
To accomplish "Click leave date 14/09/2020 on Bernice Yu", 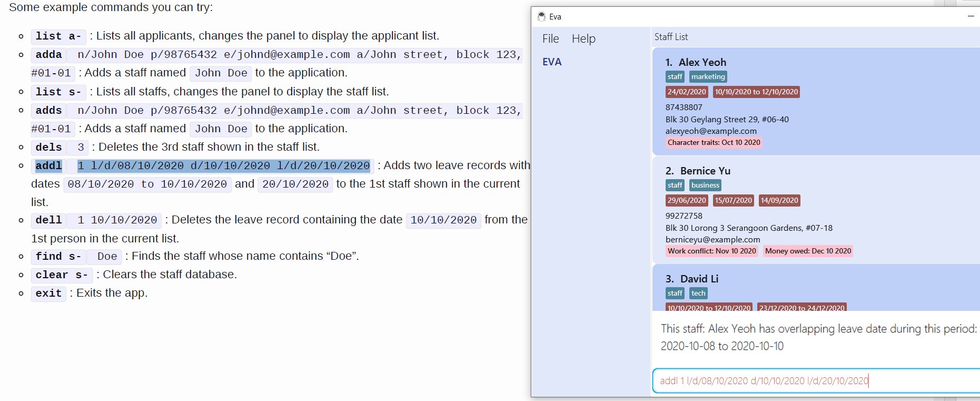I will 779,200.
